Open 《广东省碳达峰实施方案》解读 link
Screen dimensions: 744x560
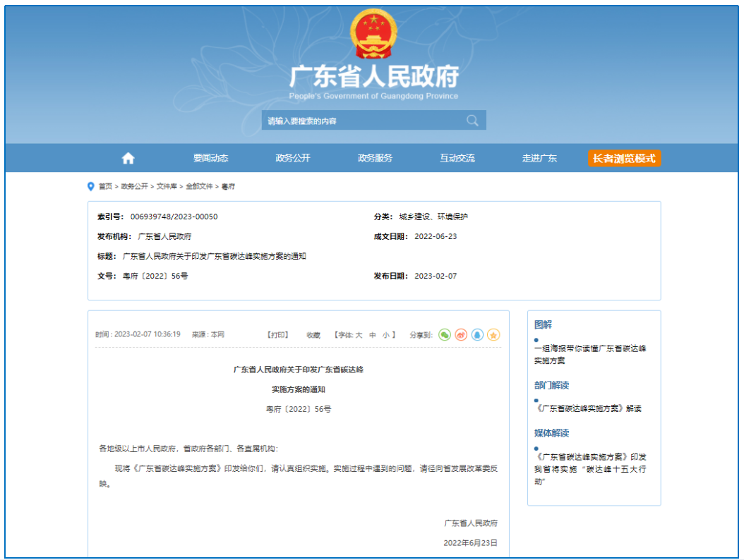[589, 408]
